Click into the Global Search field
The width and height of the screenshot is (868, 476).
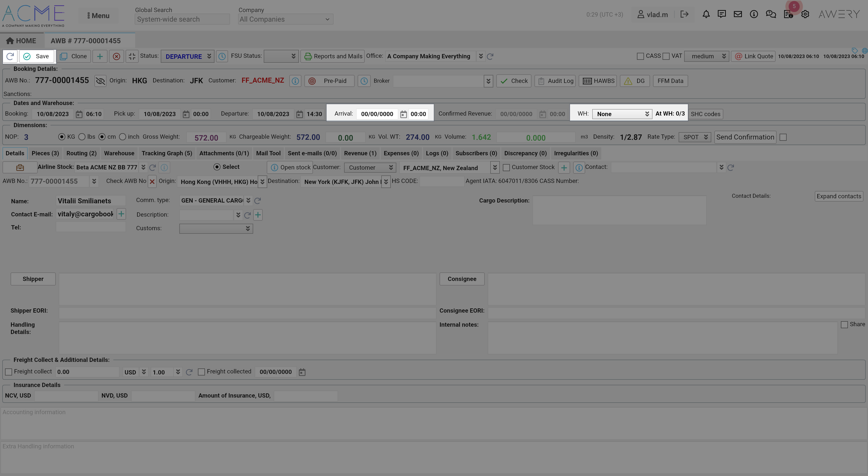(x=182, y=19)
